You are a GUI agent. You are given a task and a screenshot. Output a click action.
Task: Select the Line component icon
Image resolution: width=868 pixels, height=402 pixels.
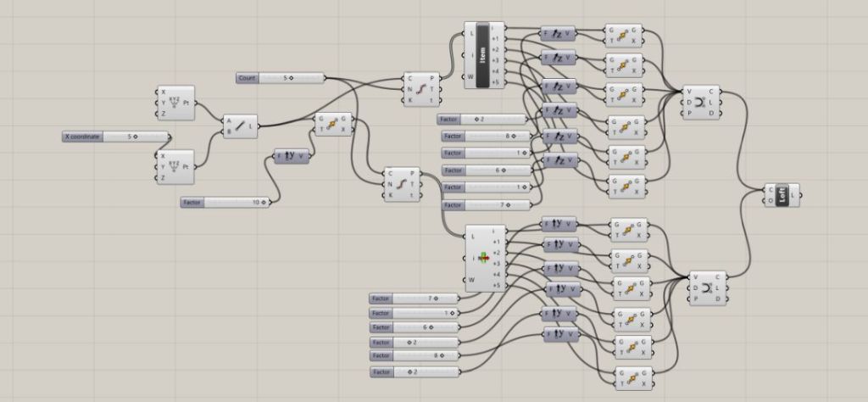click(239, 126)
